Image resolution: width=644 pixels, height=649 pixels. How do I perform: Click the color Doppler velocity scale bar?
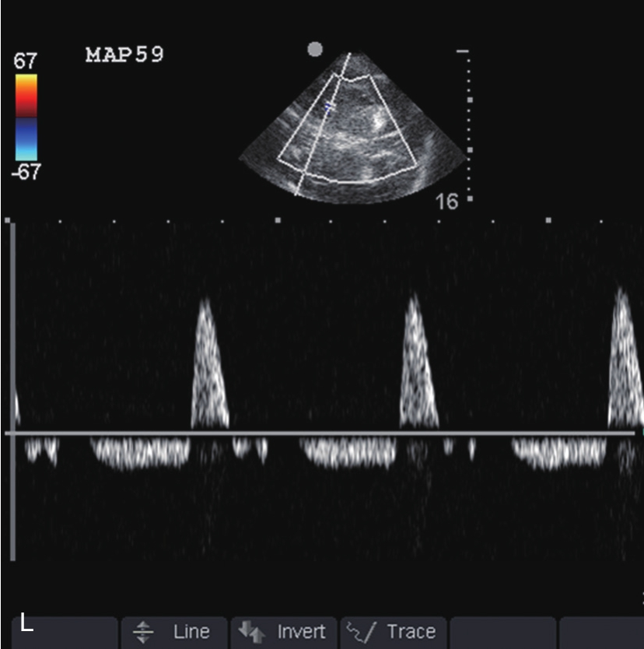[26, 118]
